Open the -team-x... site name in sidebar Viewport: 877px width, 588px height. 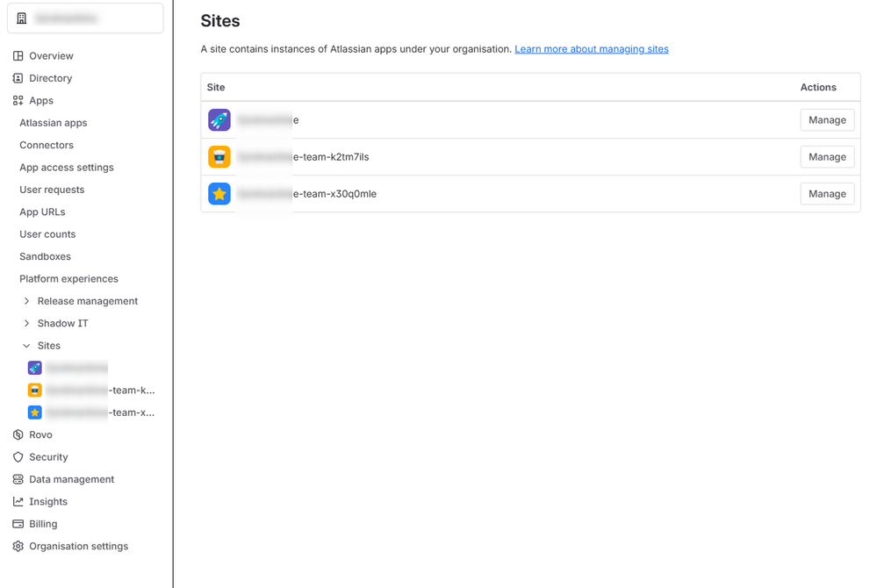(x=101, y=412)
